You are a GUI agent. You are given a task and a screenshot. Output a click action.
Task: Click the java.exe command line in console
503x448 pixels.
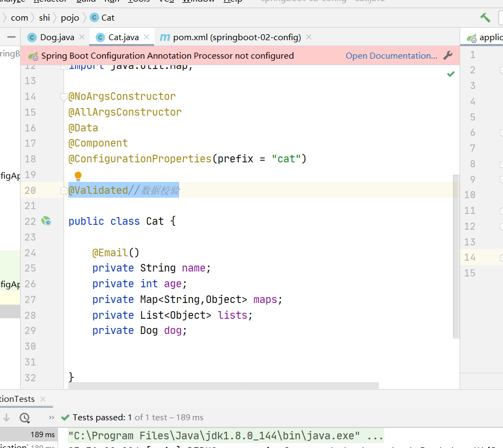click(226, 436)
